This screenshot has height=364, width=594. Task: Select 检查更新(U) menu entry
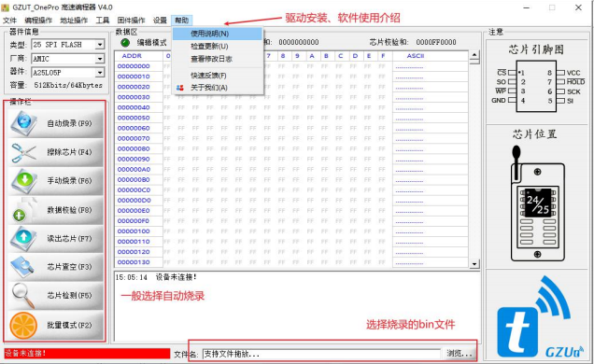[x=218, y=46]
